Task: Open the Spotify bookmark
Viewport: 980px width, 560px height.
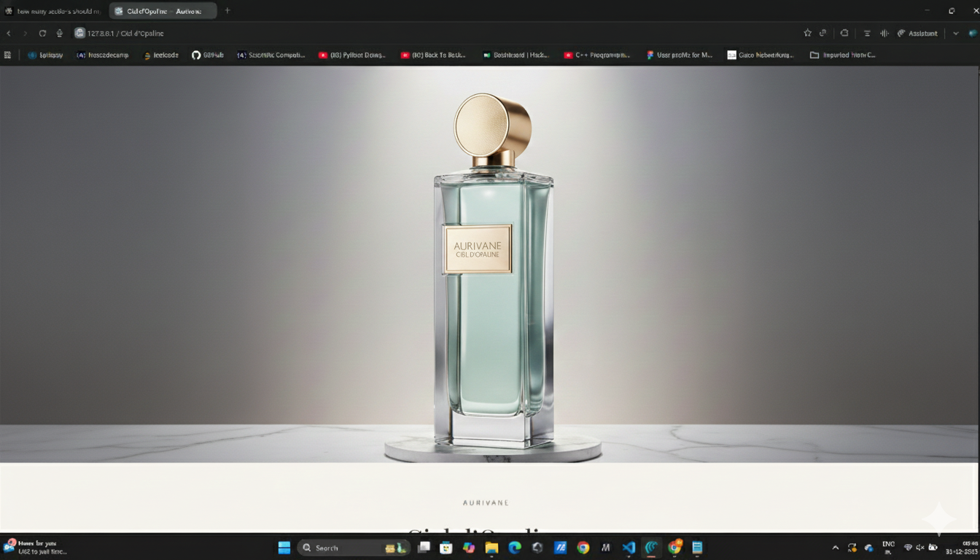Action: click(x=46, y=55)
